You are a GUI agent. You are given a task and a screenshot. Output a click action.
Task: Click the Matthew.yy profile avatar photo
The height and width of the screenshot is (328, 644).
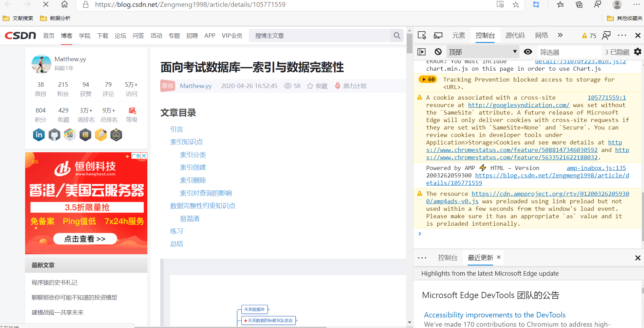coord(41,64)
